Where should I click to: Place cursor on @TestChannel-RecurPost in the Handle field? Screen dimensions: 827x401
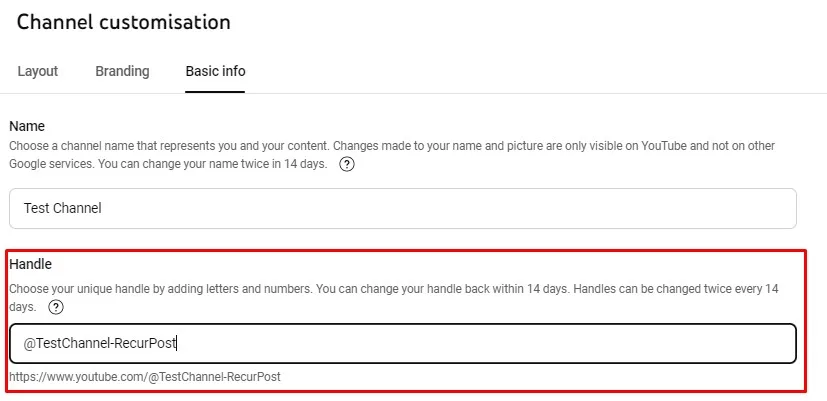[x=99, y=343]
